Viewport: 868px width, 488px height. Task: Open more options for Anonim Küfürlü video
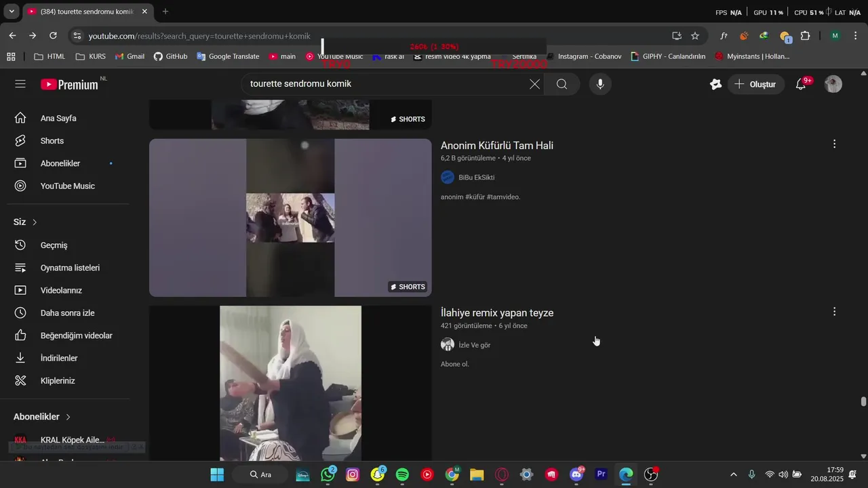pyautogui.click(x=834, y=144)
